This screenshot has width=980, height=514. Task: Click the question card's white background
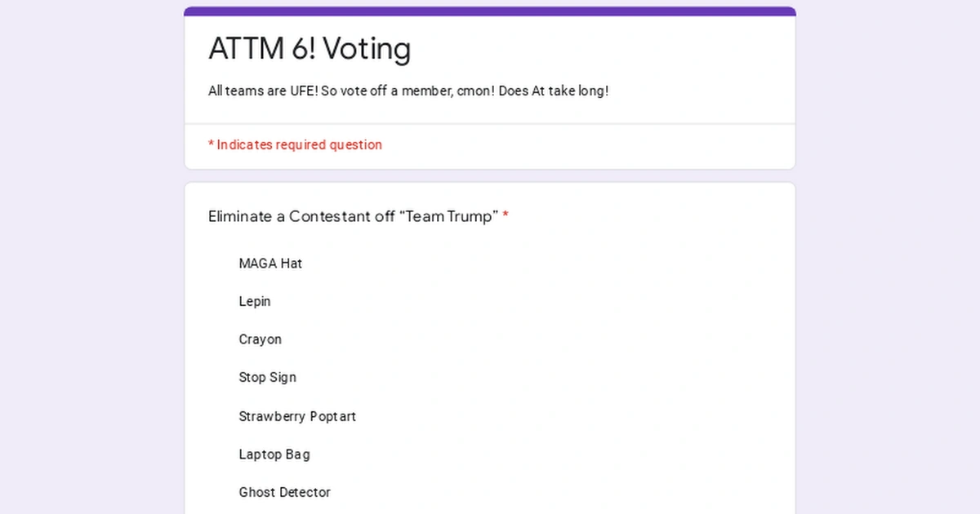pos(653,351)
